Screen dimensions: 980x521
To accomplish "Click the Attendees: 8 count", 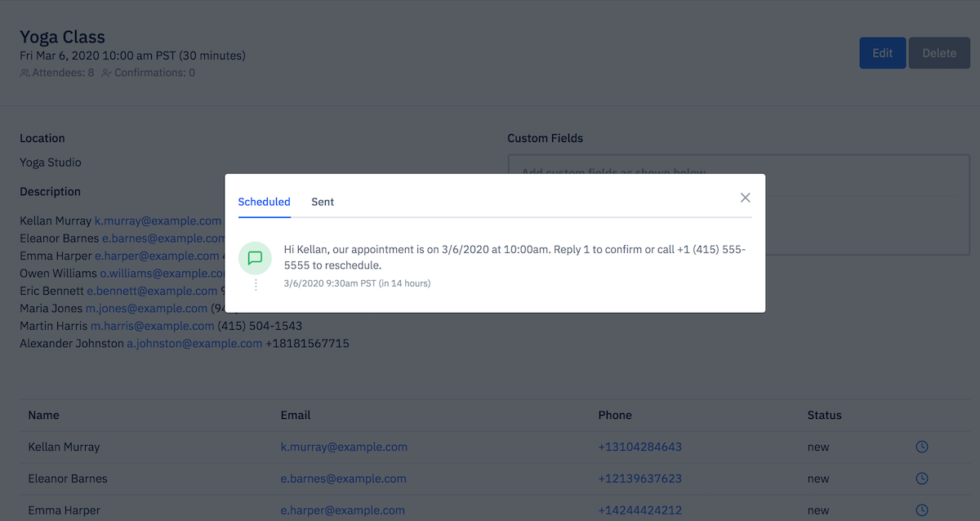I will [63, 73].
